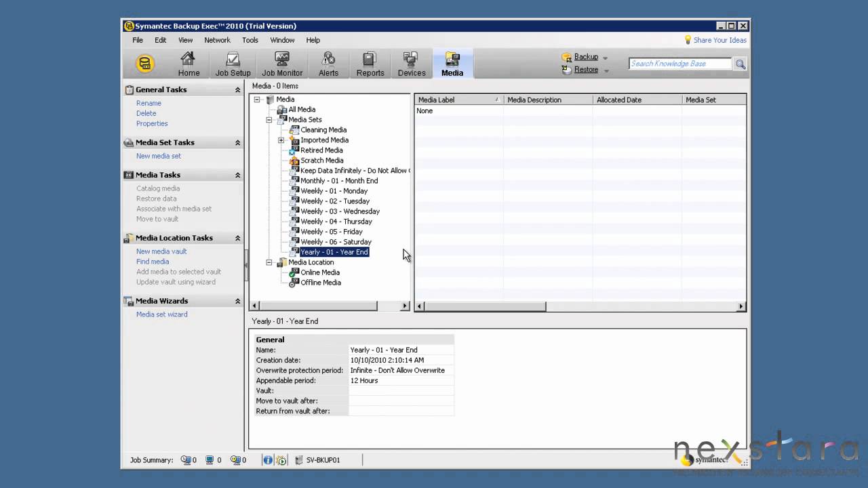Click New media vault link
Viewport: 868px width, 488px height.
pyautogui.click(x=161, y=251)
